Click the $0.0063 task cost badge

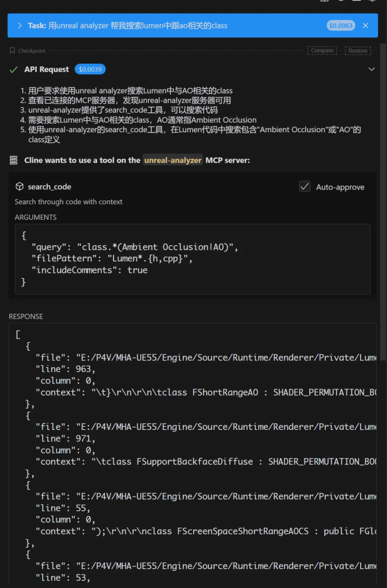click(341, 25)
